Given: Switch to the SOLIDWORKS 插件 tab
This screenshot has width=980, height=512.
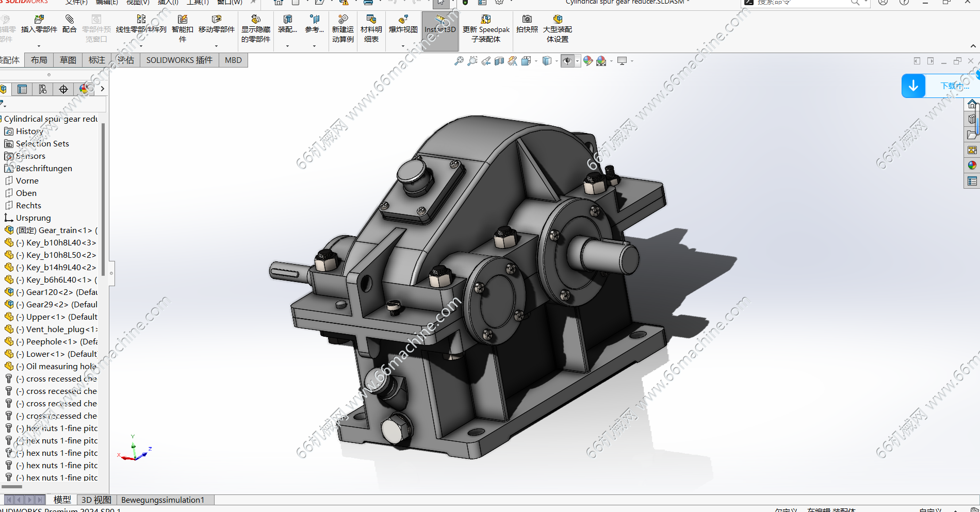Looking at the screenshot, I should tap(179, 60).
